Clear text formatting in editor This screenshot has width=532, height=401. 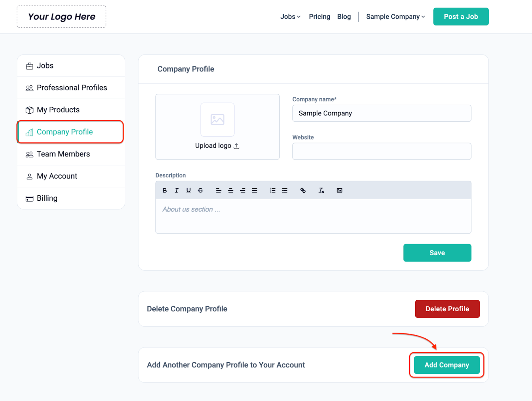point(321,190)
